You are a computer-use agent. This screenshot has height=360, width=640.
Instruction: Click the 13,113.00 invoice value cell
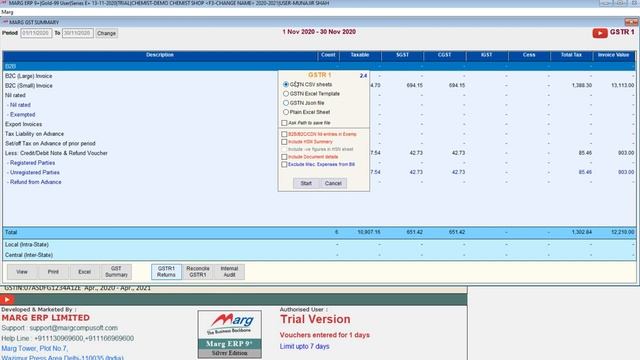(x=623, y=86)
